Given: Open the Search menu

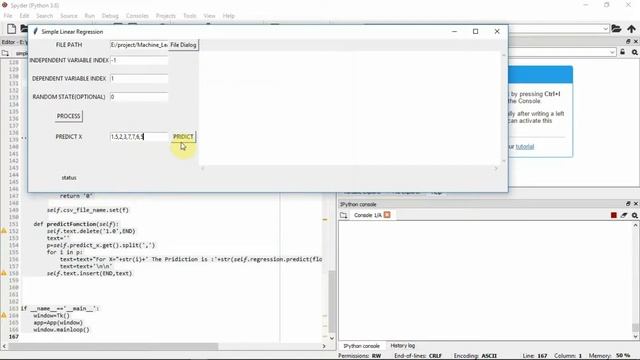Looking at the screenshot, I should tap(44, 16).
